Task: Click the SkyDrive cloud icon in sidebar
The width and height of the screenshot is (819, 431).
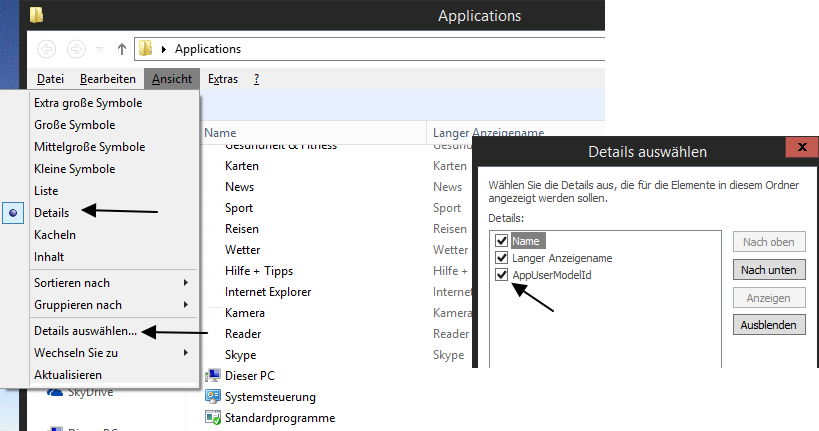Action: pyautogui.click(x=55, y=392)
